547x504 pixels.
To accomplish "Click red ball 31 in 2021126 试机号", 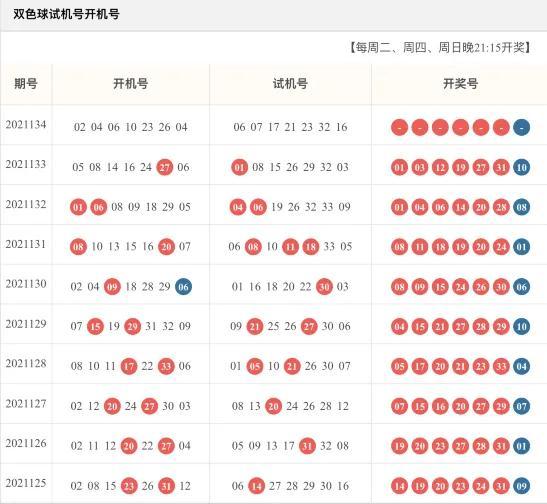I will pos(307,446).
